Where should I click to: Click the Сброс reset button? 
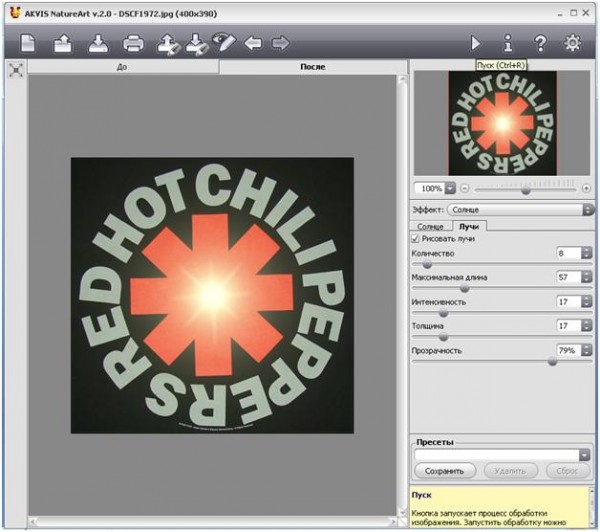pos(568,471)
